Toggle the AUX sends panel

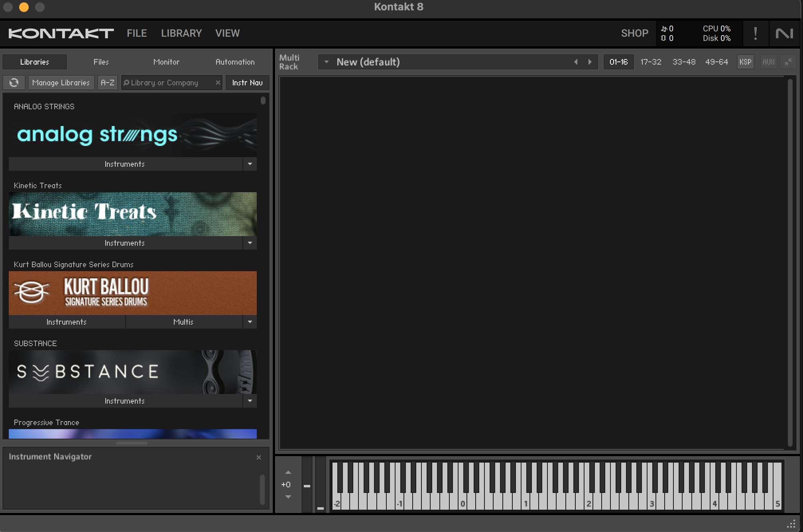click(x=768, y=62)
